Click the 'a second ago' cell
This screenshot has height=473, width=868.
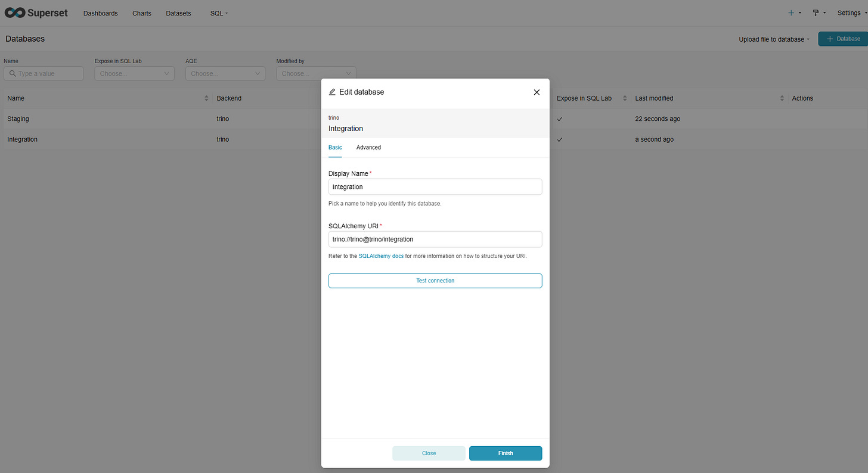pyautogui.click(x=655, y=139)
